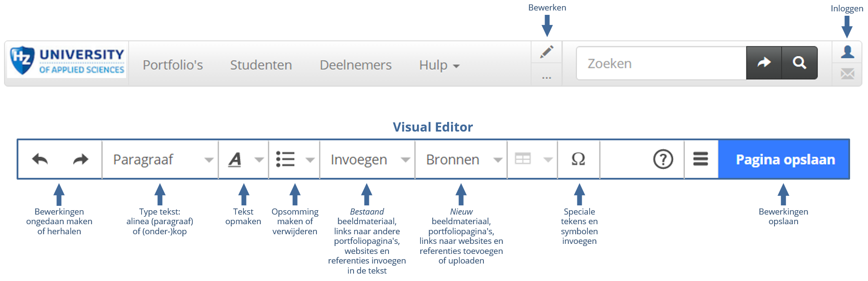Undo the last edit in Visual Editor
This screenshot has width=868, height=281.
[40, 160]
